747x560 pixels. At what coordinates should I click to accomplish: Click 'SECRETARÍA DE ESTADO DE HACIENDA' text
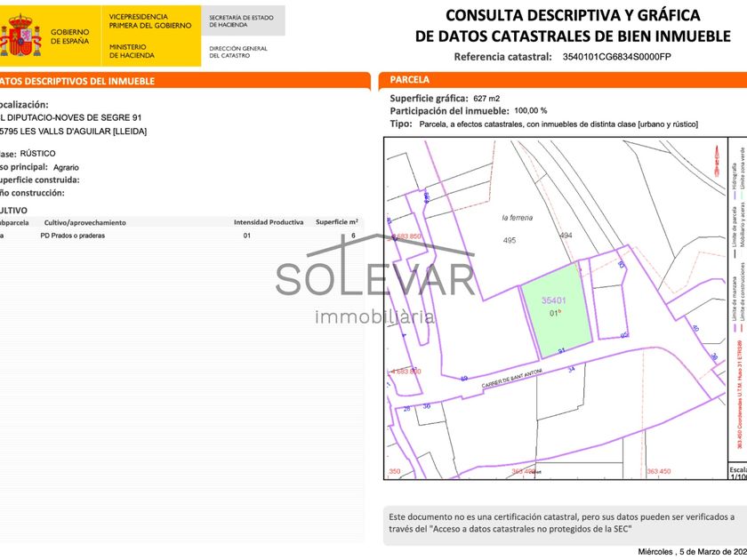[241, 21]
